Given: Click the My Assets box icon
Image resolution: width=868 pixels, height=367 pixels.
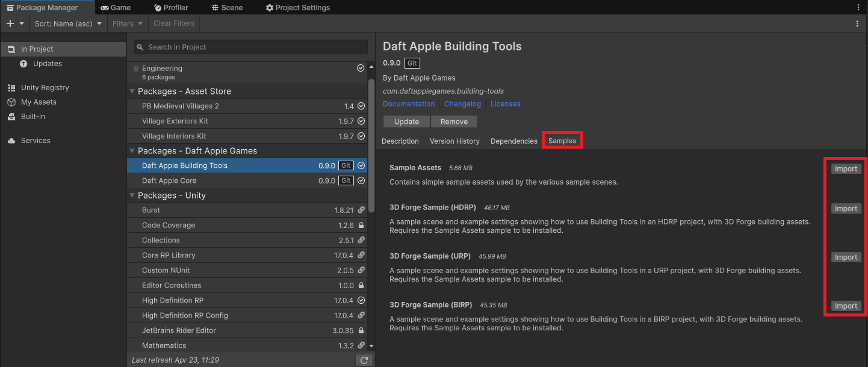Looking at the screenshot, I should click(11, 102).
